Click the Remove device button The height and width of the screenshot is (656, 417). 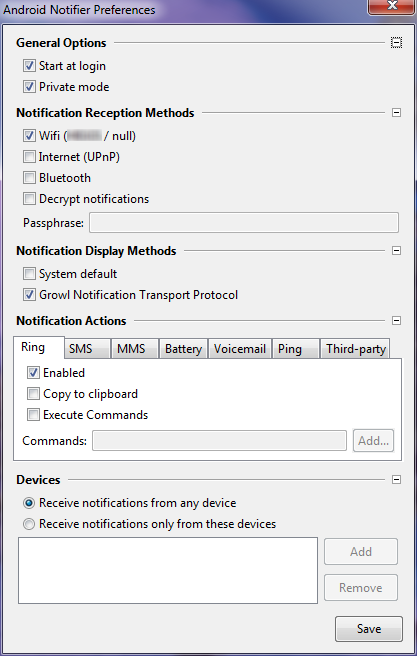(361, 588)
